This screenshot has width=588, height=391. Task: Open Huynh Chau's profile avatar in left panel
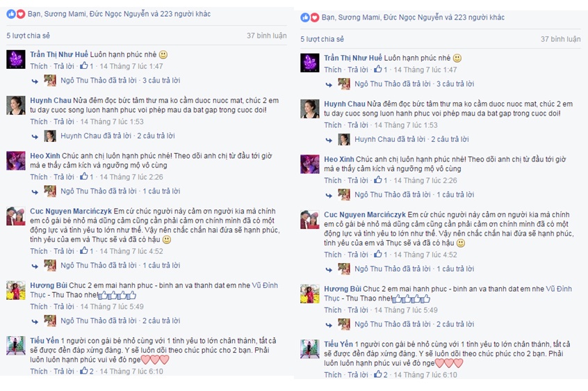(16, 105)
